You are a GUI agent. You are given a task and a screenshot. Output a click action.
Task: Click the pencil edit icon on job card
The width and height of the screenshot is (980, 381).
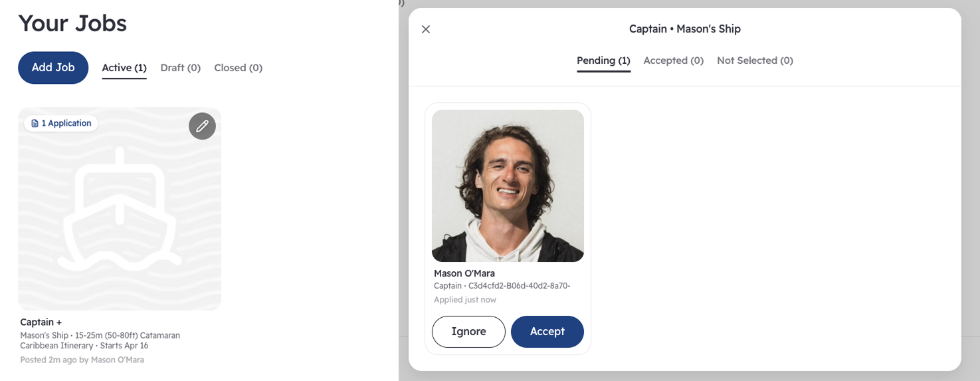pos(202,126)
